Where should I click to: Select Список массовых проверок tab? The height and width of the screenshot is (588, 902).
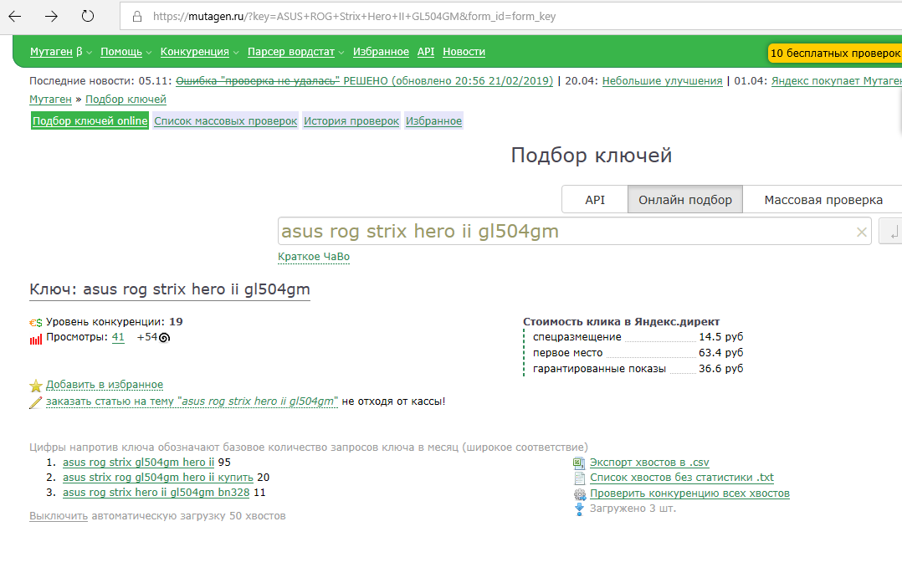pos(226,120)
